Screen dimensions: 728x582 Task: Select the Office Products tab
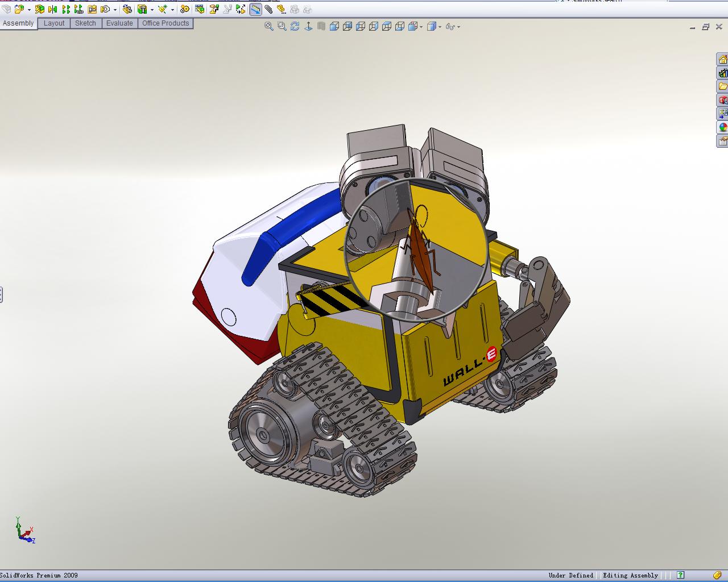click(166, 23)
